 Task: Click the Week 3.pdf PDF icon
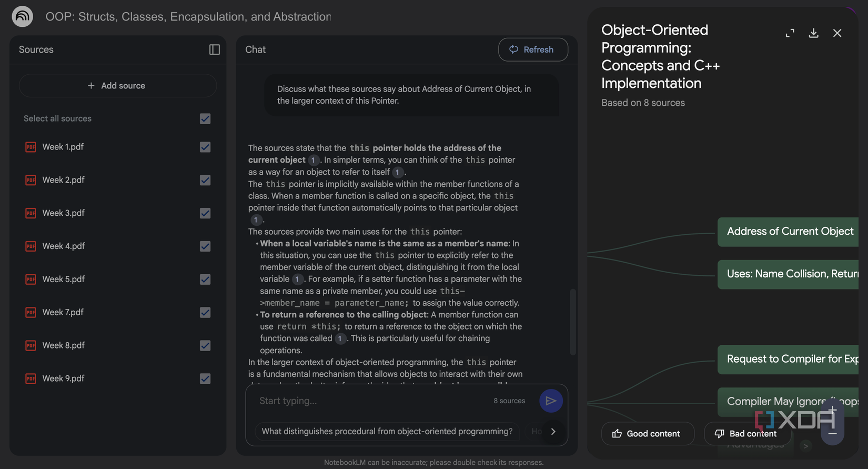(31, 213)
